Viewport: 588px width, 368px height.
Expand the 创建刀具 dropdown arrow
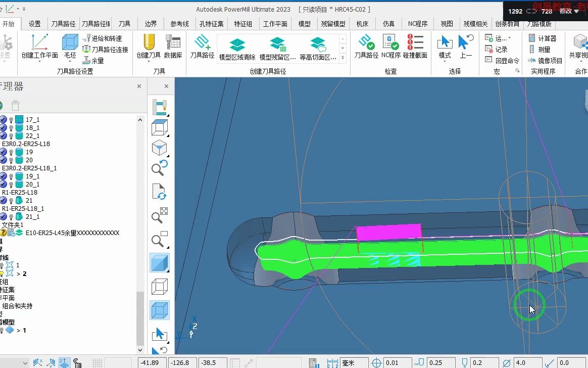(149, 62)
